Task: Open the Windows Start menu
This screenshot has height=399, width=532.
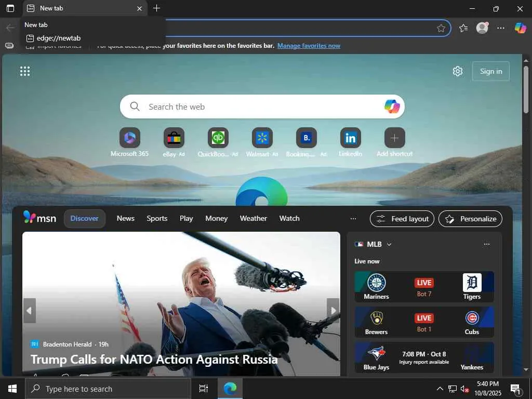Action: click(x=12, y=389)
